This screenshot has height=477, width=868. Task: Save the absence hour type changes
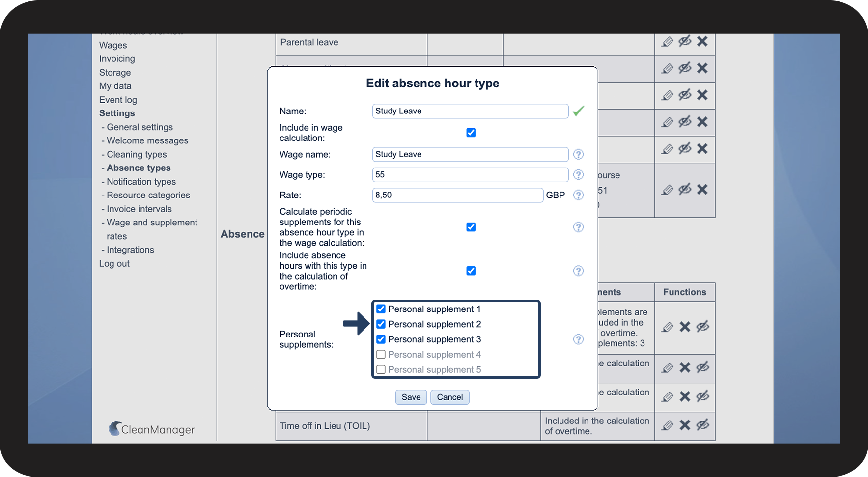click(x=411, y=397)
